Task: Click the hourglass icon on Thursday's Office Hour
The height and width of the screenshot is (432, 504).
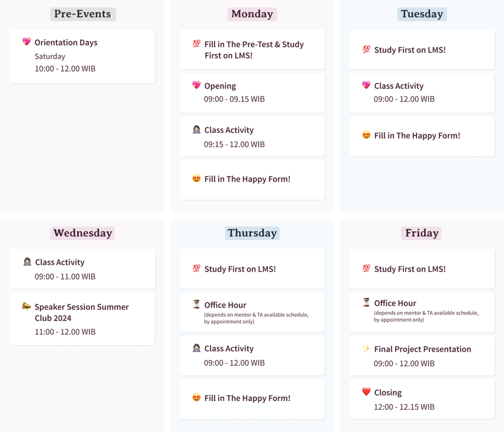Action: pos(197,304)
